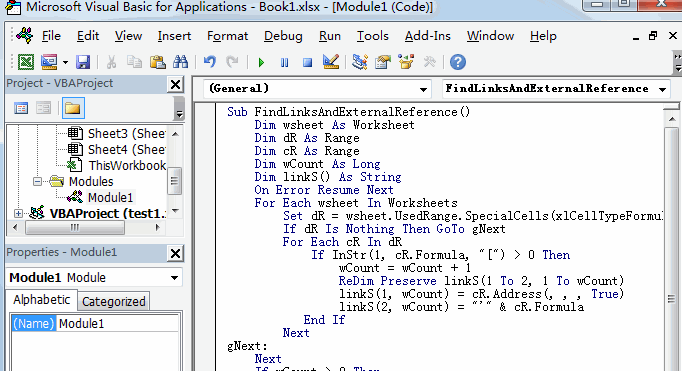Close the Project - VBAProject pane
This screenshot has height=371, width=682.
click(x=175, y=84)
